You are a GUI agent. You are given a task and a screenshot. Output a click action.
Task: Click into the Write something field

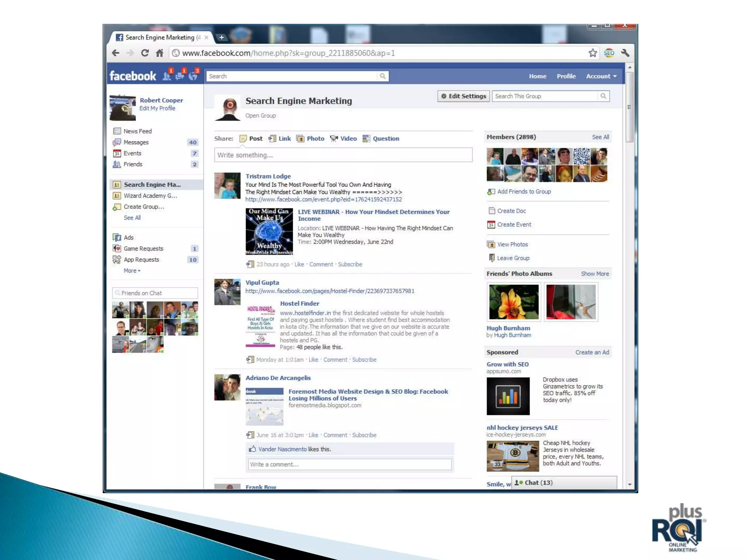343,155
